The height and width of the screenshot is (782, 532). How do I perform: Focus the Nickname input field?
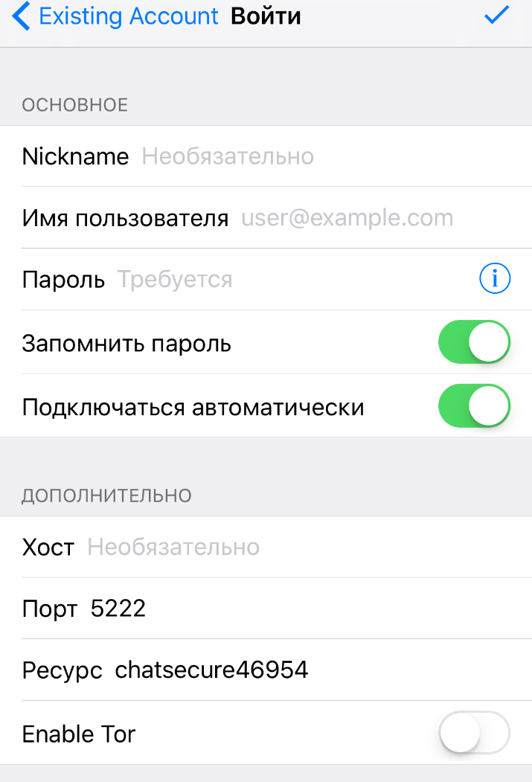(x=336, y=156)
